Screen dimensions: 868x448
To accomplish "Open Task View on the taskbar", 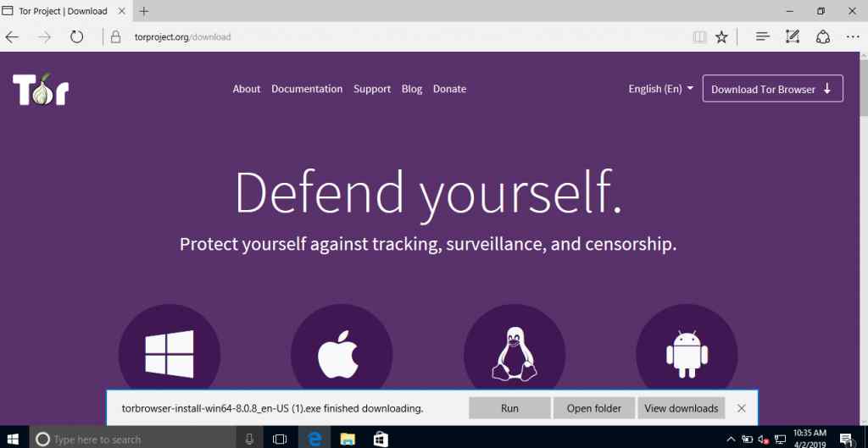I will click(280, 440).
